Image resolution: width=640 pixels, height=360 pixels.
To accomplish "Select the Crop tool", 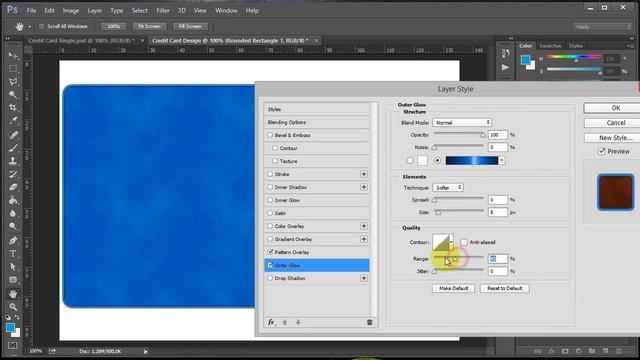I will 13,107.
